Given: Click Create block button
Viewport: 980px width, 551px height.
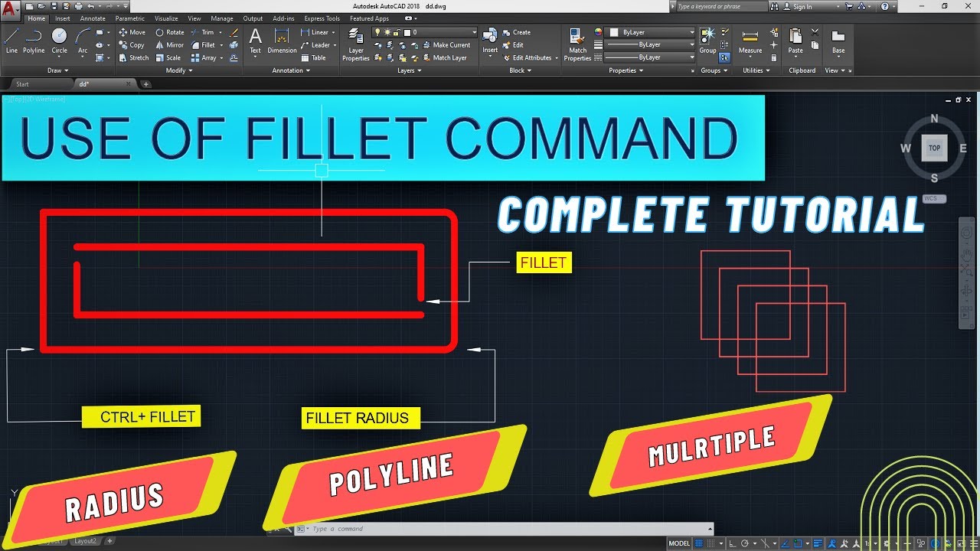Looking at the screenshot, I should tap(517, 32).
